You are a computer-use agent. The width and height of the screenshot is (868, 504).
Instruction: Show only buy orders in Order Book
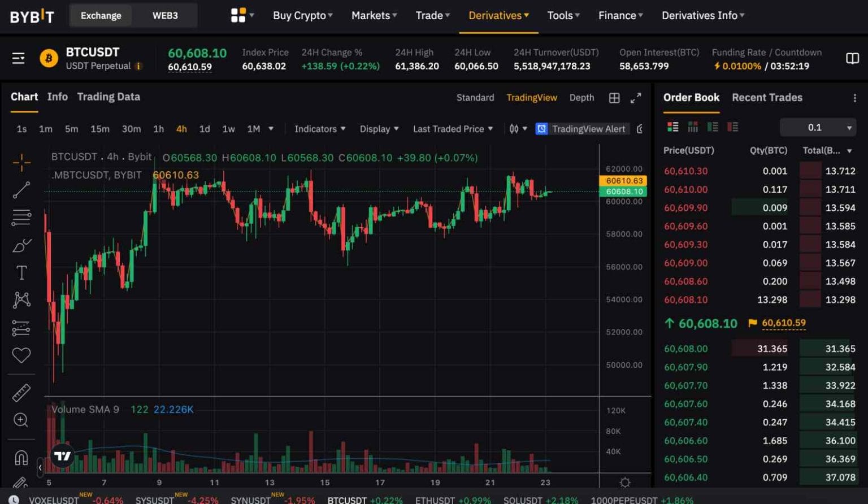(713, 127)
